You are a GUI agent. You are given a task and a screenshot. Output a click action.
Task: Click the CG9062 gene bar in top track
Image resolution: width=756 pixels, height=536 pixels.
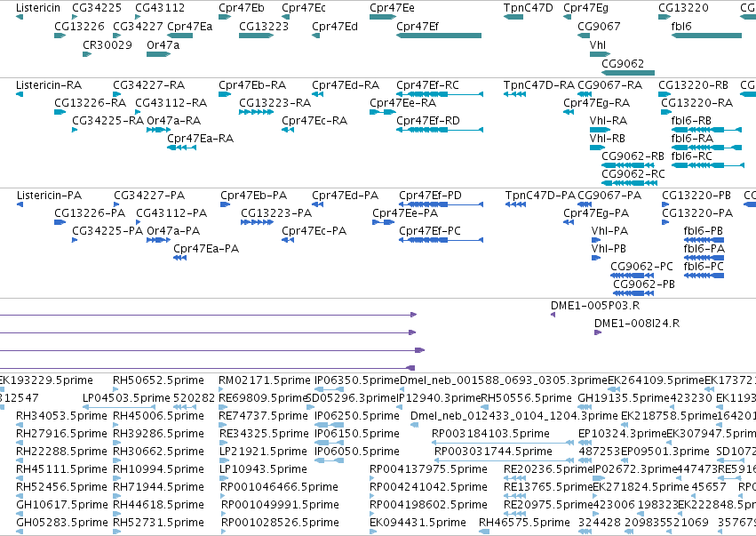(628, 73)
